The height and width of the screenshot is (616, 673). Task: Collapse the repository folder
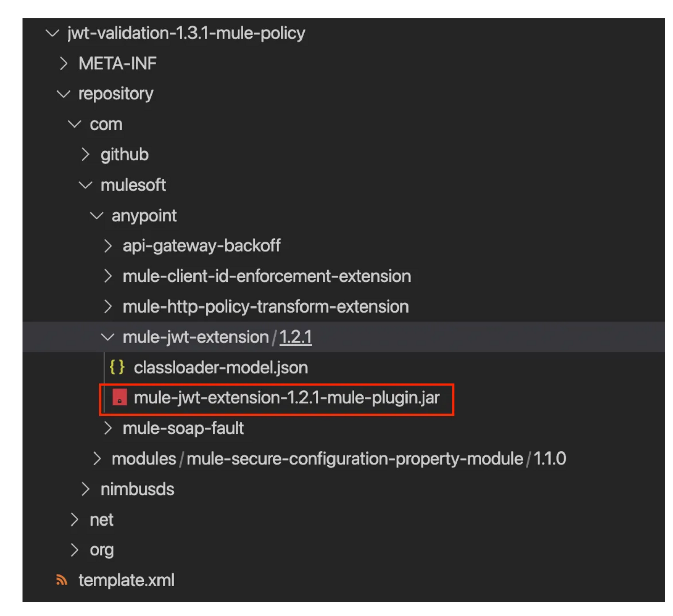click(x=63, y=93)
